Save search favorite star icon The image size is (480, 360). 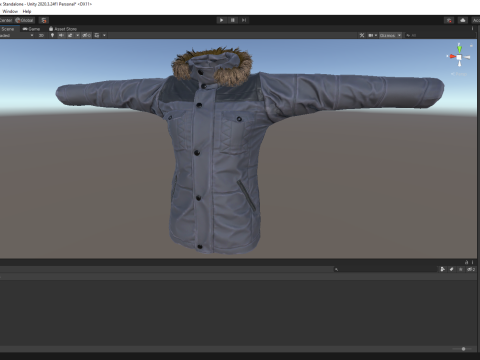[x=461, y=269]
